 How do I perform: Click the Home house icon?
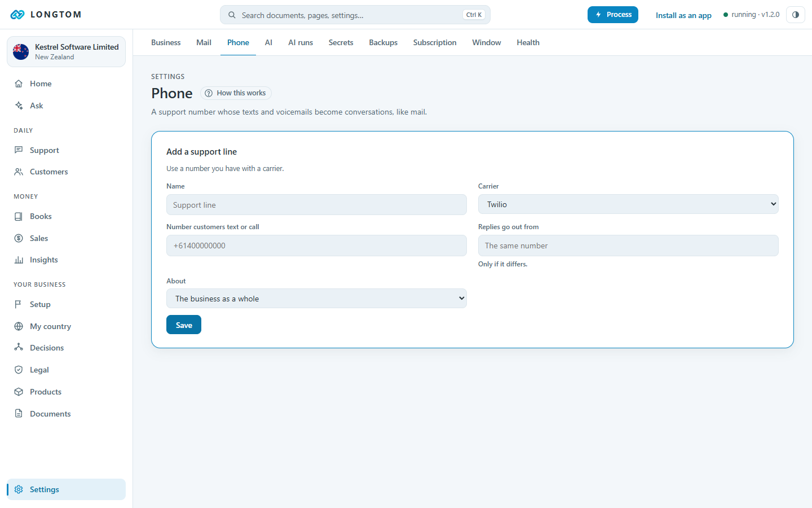[19, 84]
